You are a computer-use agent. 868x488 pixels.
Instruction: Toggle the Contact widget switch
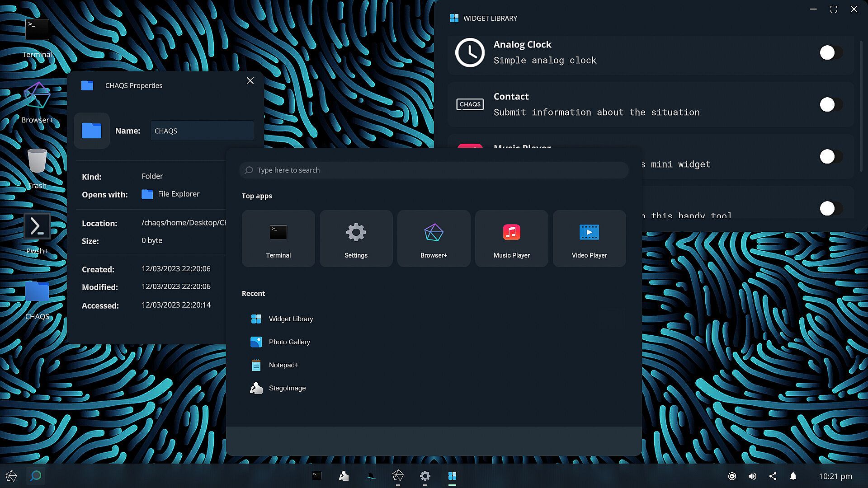(x=831, y=104)
